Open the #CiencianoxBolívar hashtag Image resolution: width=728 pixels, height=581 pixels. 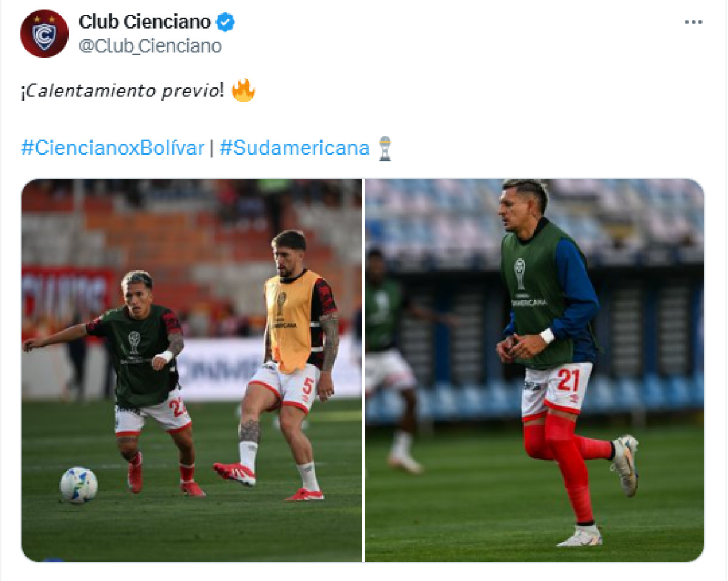click(x=113, y=147)
